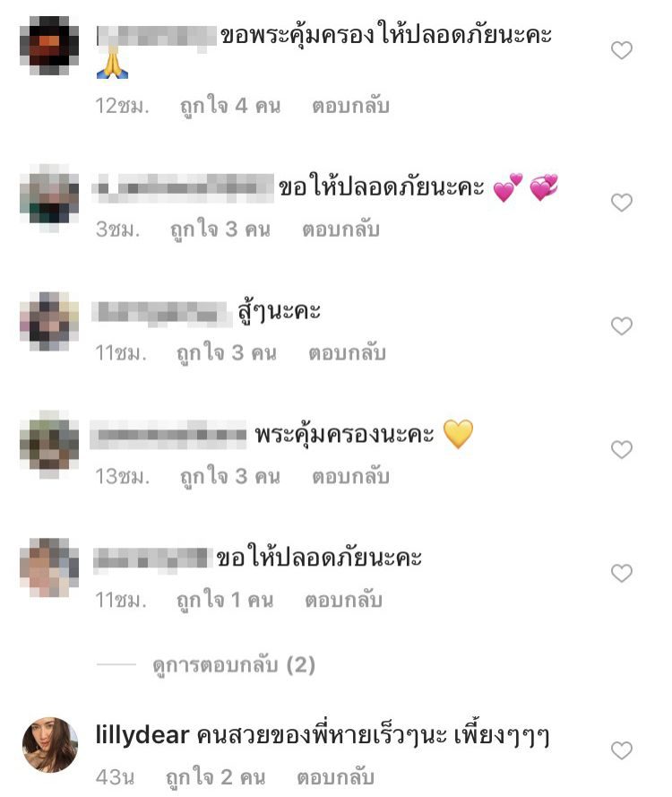The width and height of the screenshot is (672, 797).
Task: Reply to the สู้ๆนะคะ comment
Action: pyautogui.click(x=348, y=352)
